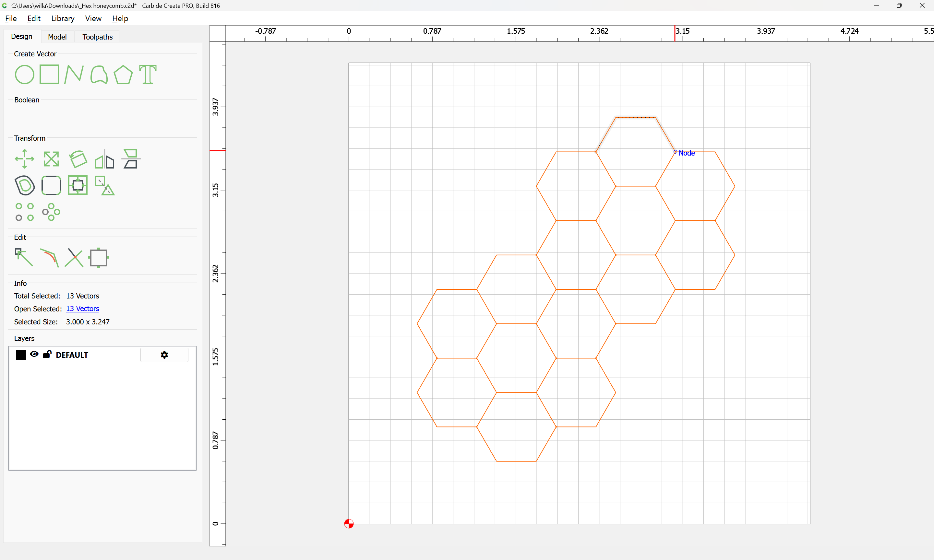Click the Selected Size value 3.000 x 3.247

(88, 322)
